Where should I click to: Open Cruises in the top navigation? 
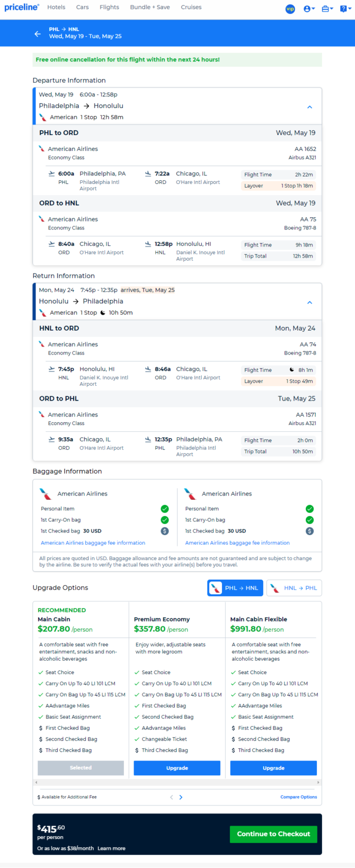pos(191,7)
